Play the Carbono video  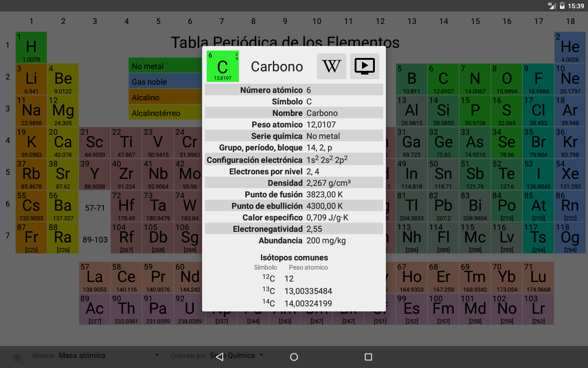coord(365,66)
